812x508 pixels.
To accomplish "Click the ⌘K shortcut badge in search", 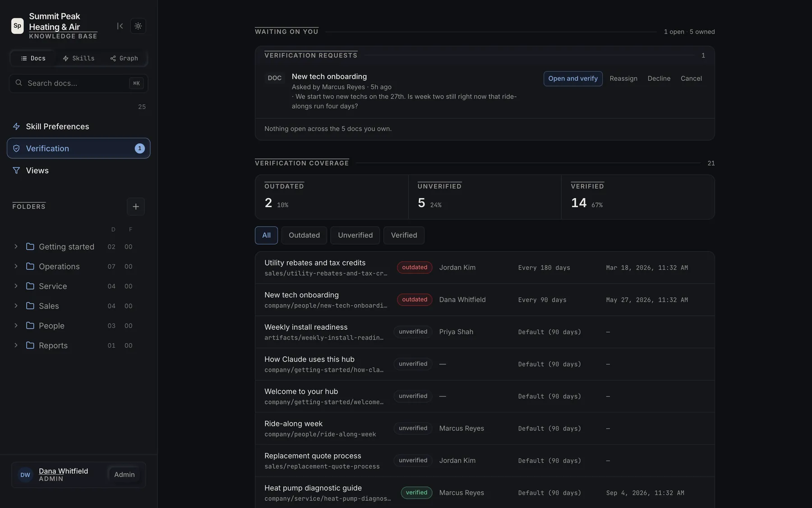I will click(136, 83).
